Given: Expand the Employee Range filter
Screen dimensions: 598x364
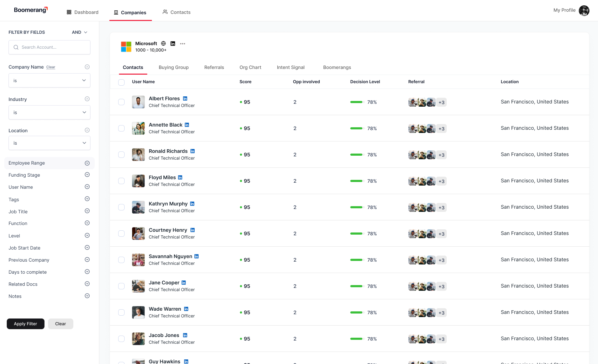Looking at the screenshot, I should 87,163.
